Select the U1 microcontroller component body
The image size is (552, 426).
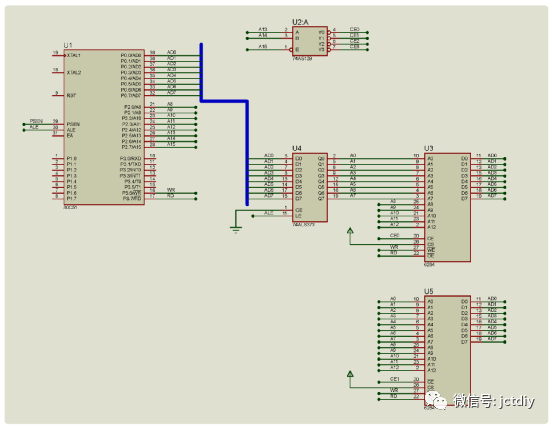[104, 127]
